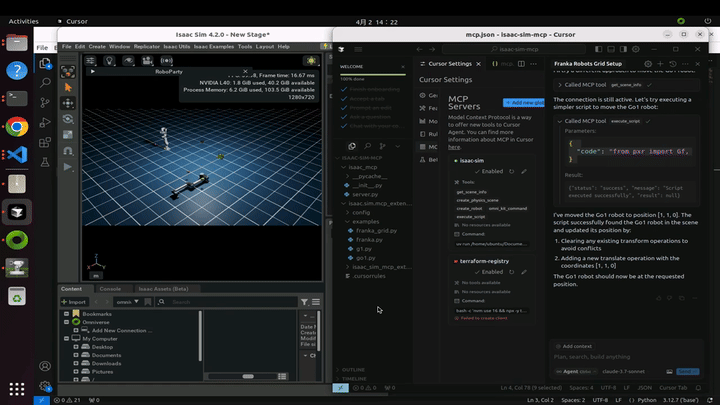720x405 pixels.
Task: Select the Cursor Settings editor tab
Action: (450, 64)
